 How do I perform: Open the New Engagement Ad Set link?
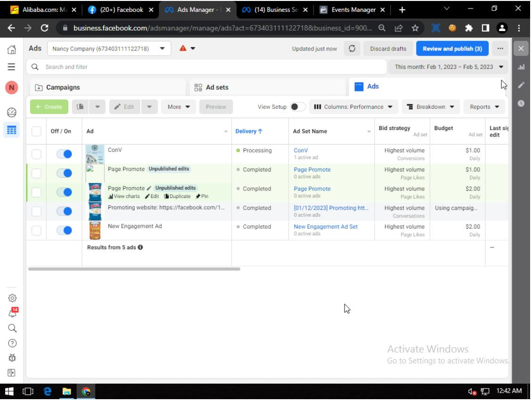point(326,227)
